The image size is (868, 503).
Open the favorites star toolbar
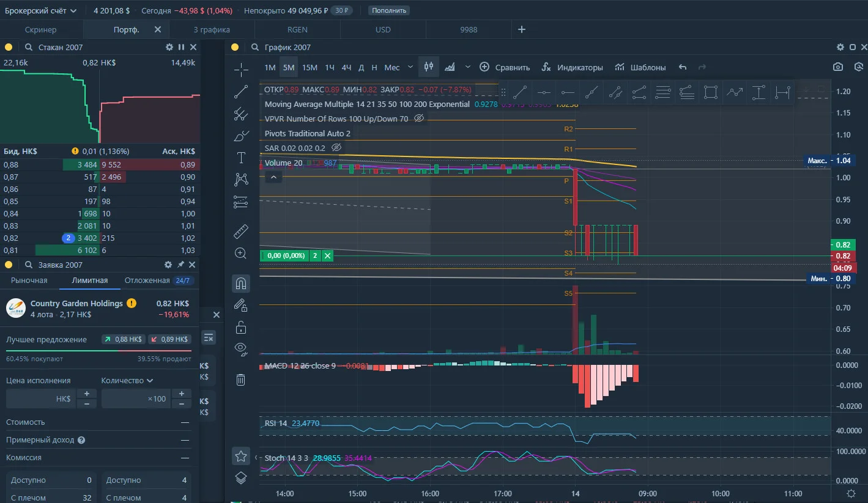tap(241, 456)
